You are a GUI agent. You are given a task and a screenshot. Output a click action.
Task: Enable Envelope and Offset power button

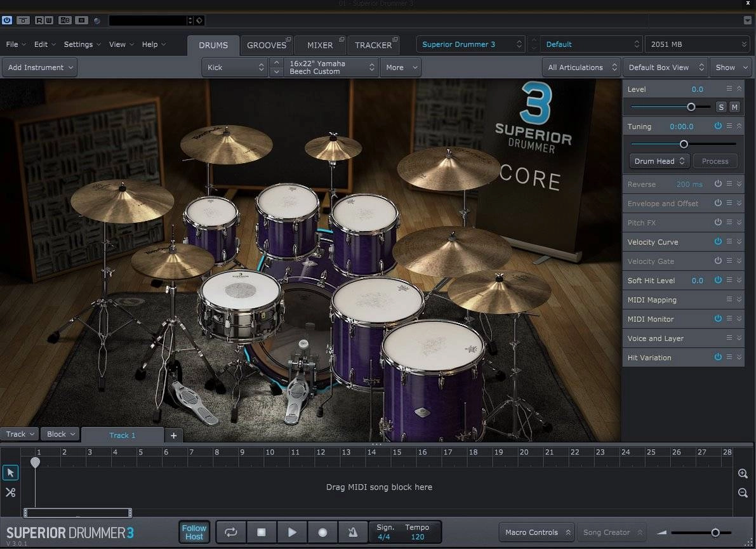click(x=718, y=203)
